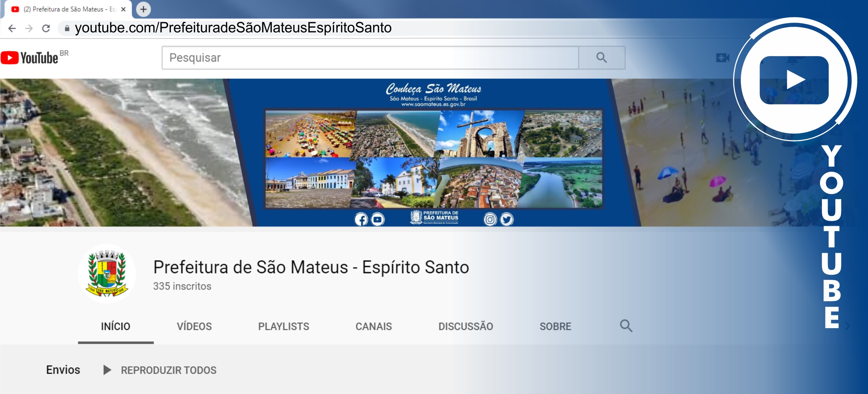Switch to the VÍDEOS tab

point(194,326)
